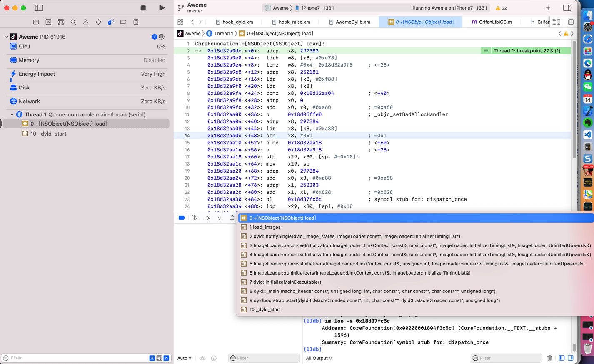Open the Source Control navigator
The height and width of the screenshot is (364, 594).
coord(48,22)
